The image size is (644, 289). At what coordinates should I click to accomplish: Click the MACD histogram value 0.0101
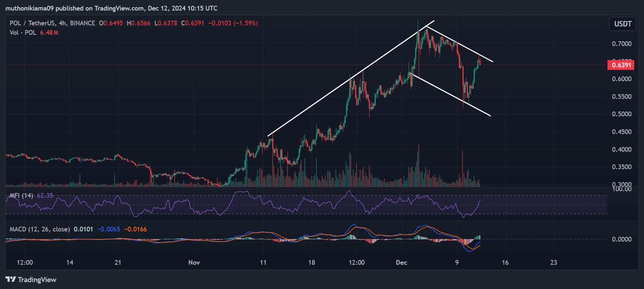pos(83,229)
